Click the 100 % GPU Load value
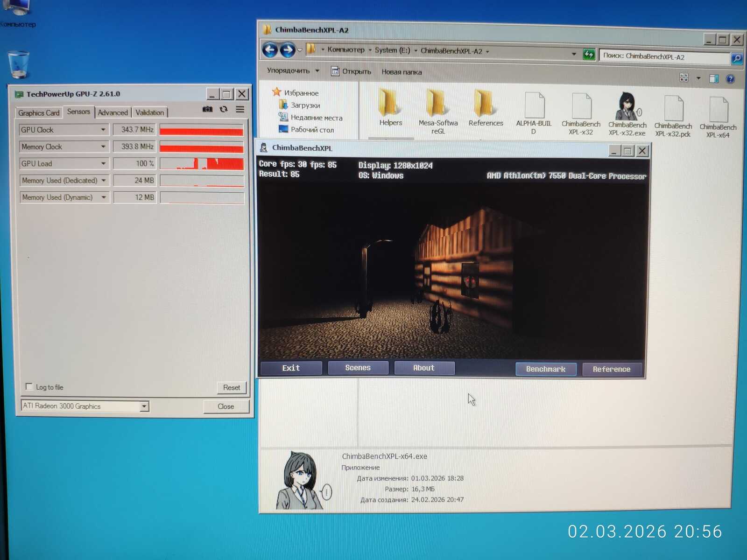This screenshot has height=560, width=747. pos(134,163)
